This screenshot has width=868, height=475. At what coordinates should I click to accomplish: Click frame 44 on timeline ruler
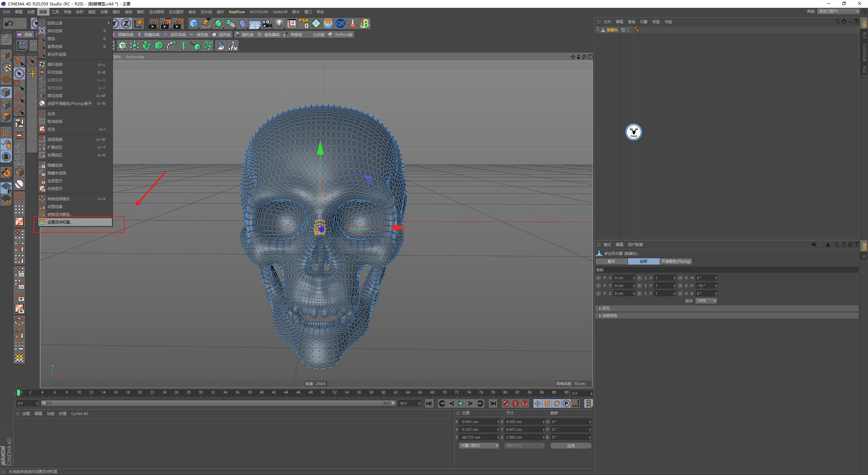tap(286, 392)
